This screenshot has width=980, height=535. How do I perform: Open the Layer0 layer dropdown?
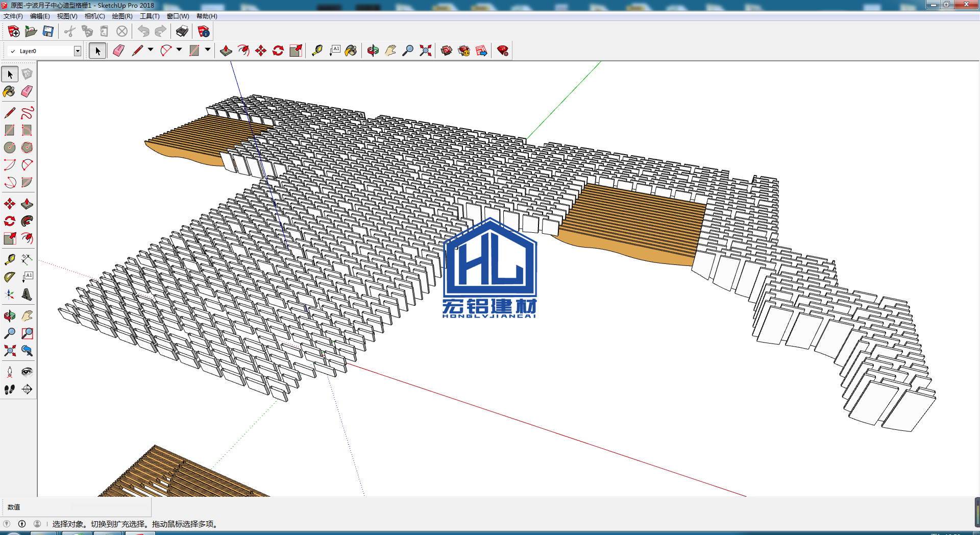click(78, 51)
